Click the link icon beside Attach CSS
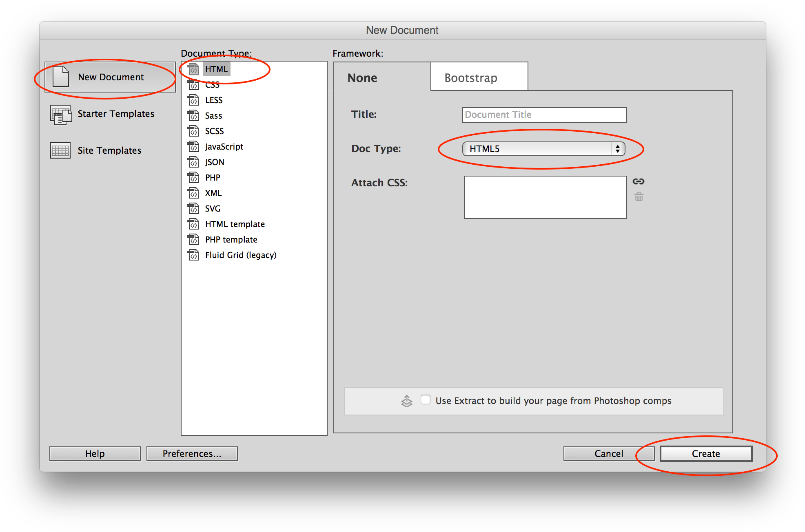The image size is (805, 532). (x=638, y=181)
